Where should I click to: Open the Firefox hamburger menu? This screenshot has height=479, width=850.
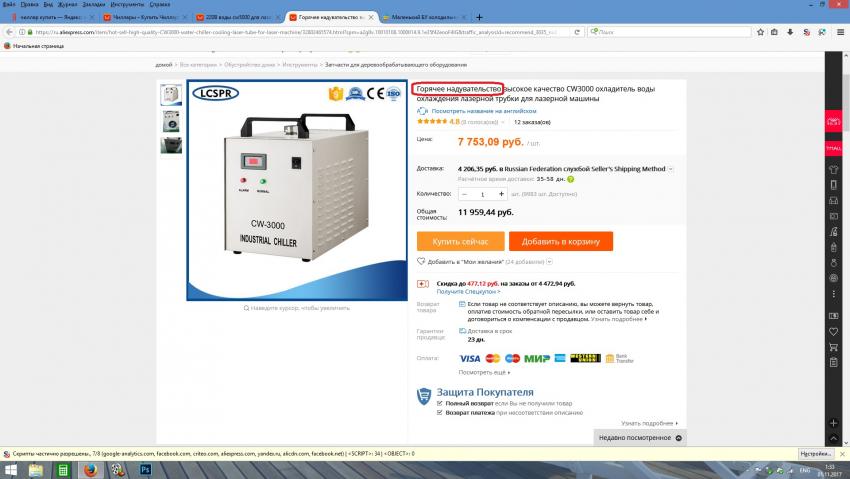[840, 32]
